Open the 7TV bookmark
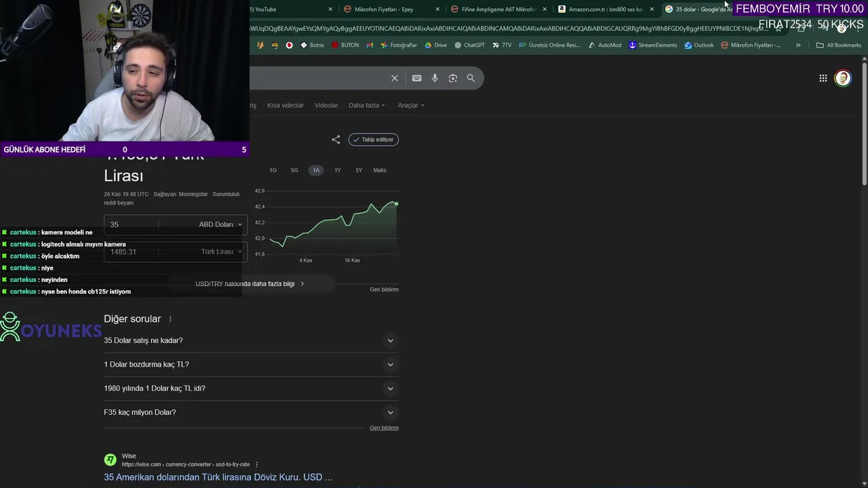Image resolution: width=868 pixels, height=488 pixels. point(502,45)
